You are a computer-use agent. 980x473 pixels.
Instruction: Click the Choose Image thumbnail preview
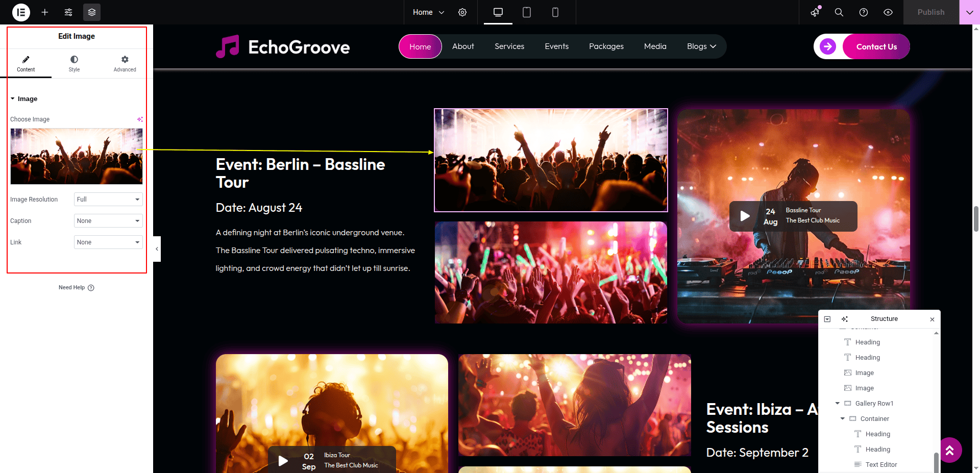click(77, 156)
